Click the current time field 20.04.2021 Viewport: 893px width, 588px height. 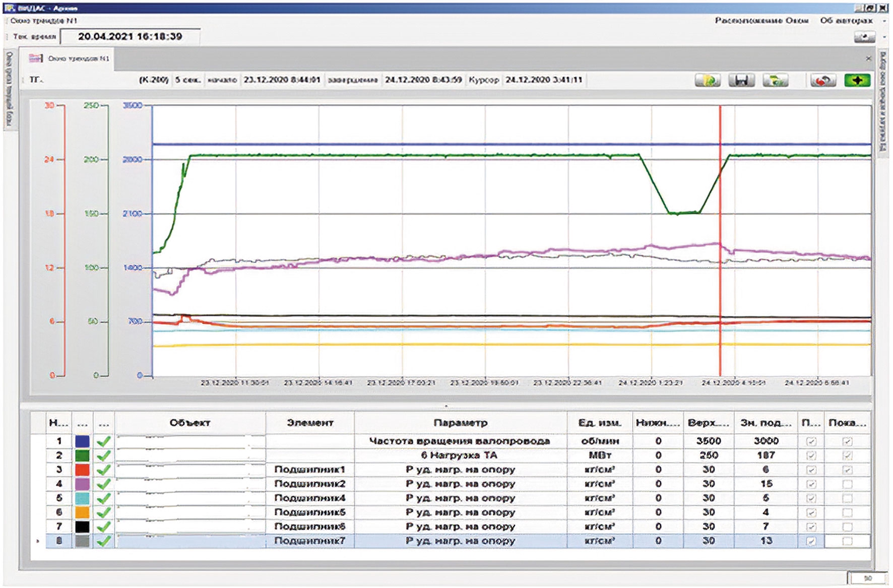click(130, 36)
